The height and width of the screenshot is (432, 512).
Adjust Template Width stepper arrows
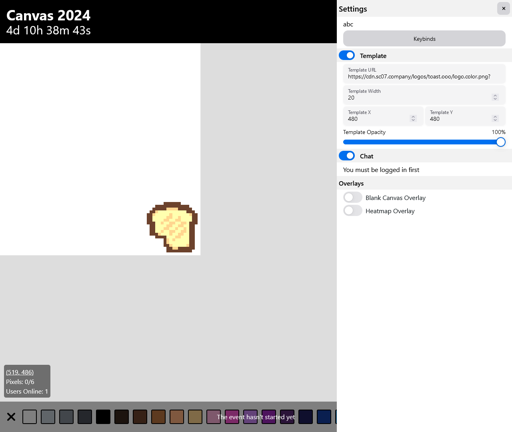click(495, 97)
